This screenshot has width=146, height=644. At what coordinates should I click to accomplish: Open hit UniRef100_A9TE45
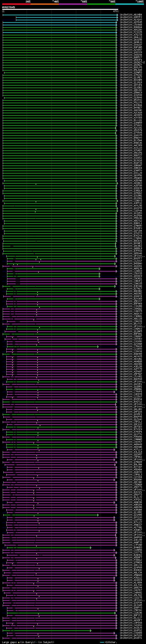(x=131, y=22)
